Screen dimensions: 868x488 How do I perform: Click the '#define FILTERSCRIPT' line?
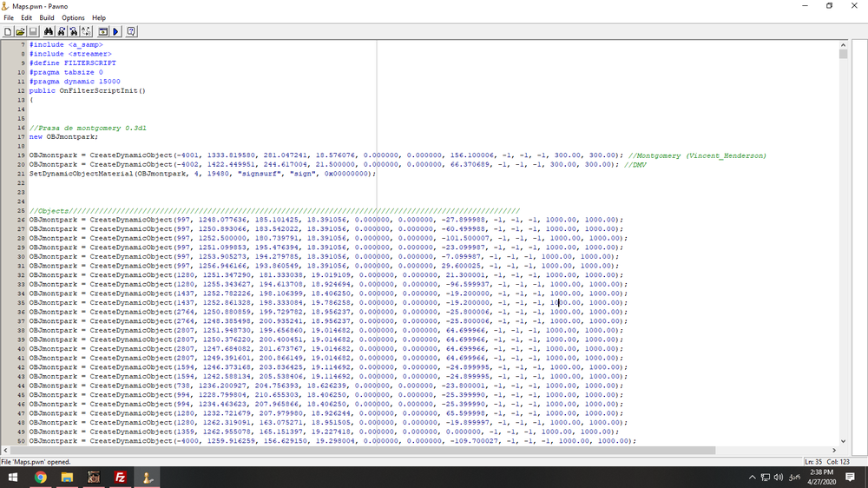click(73, 63)
